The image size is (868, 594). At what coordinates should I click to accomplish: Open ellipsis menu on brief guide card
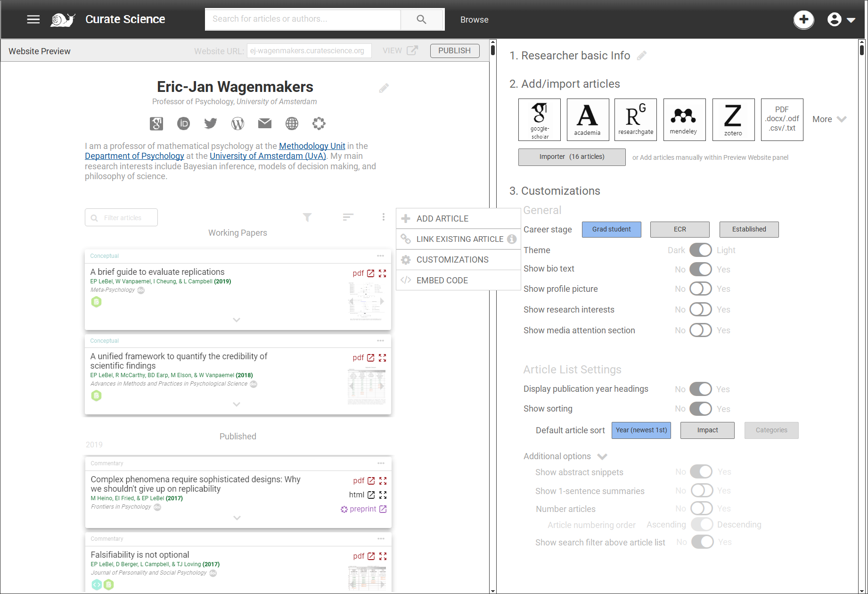pyautogui.click(x=380, y=256)
